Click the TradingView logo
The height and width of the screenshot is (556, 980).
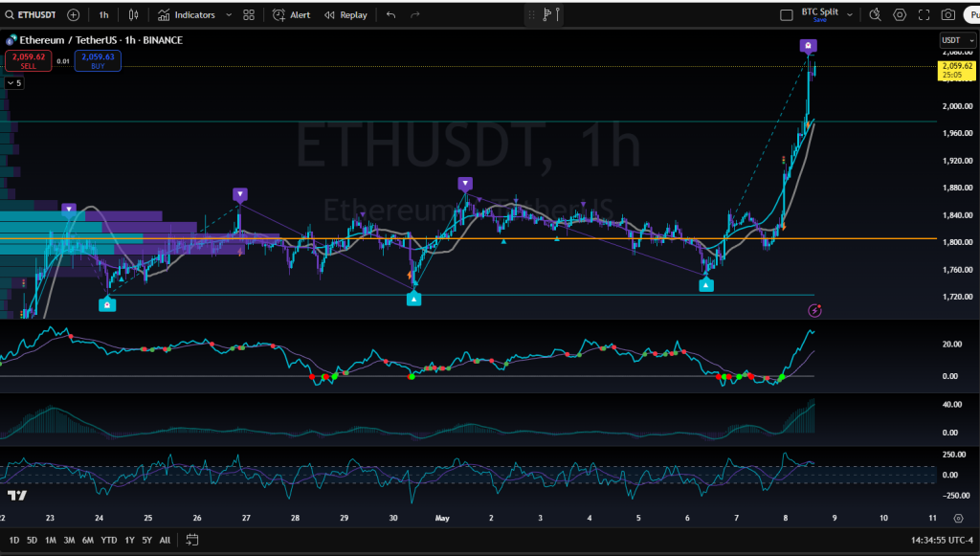click(x=17, y=496)
